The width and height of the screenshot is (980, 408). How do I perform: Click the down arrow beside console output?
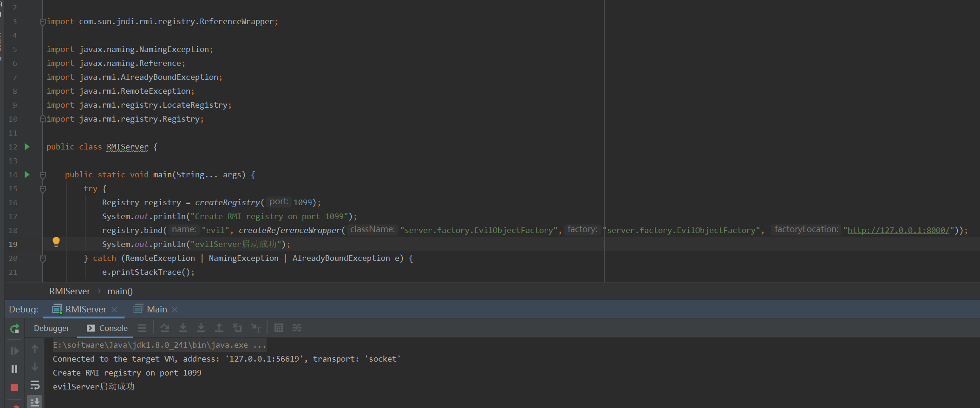(x=35, y=367)
